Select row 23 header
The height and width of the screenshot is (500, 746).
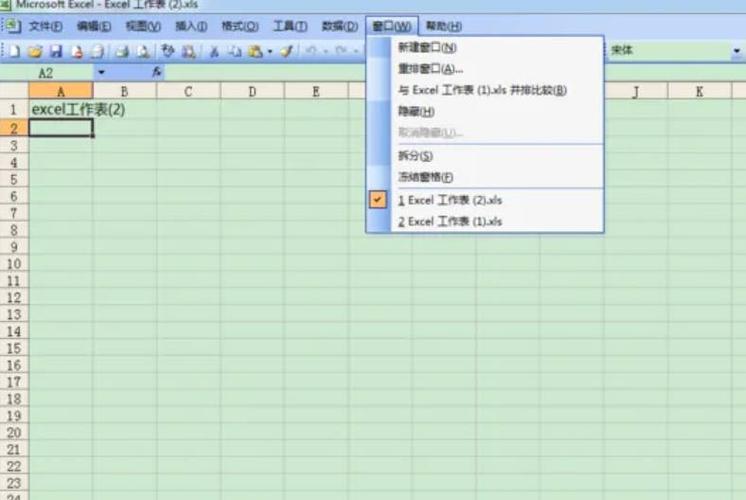click(14, 483)
